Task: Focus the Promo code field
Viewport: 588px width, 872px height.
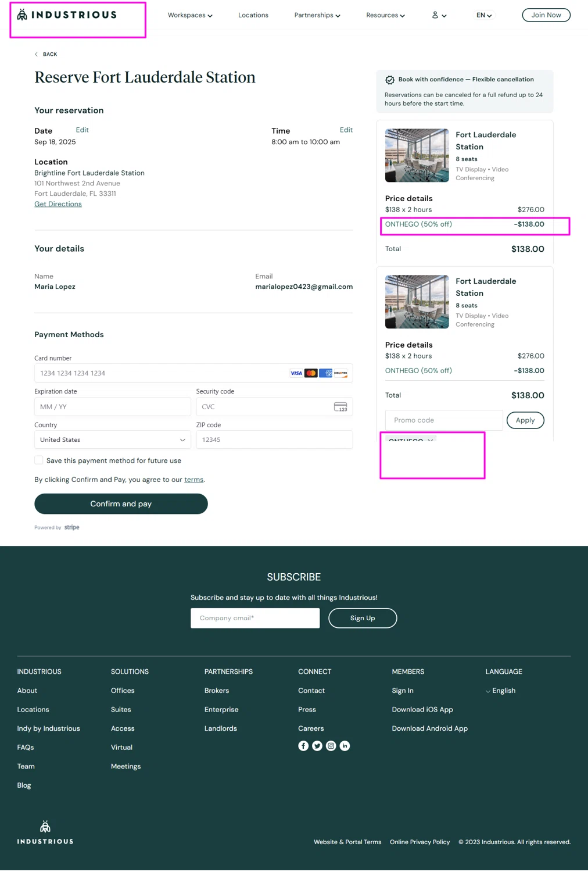Action: coord(444,420)
